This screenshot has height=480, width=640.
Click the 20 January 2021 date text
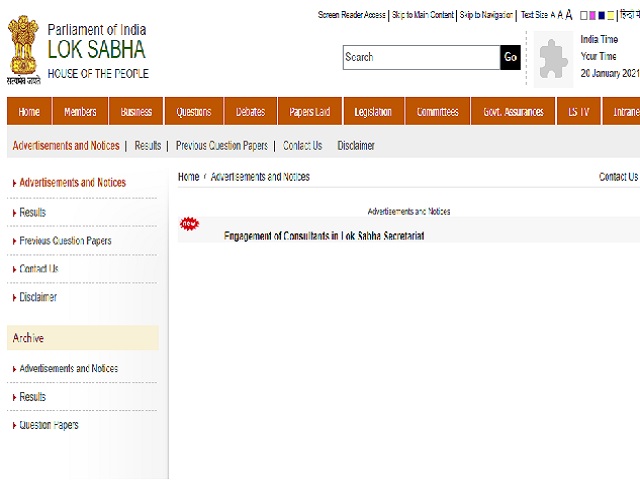click(610, 73)
